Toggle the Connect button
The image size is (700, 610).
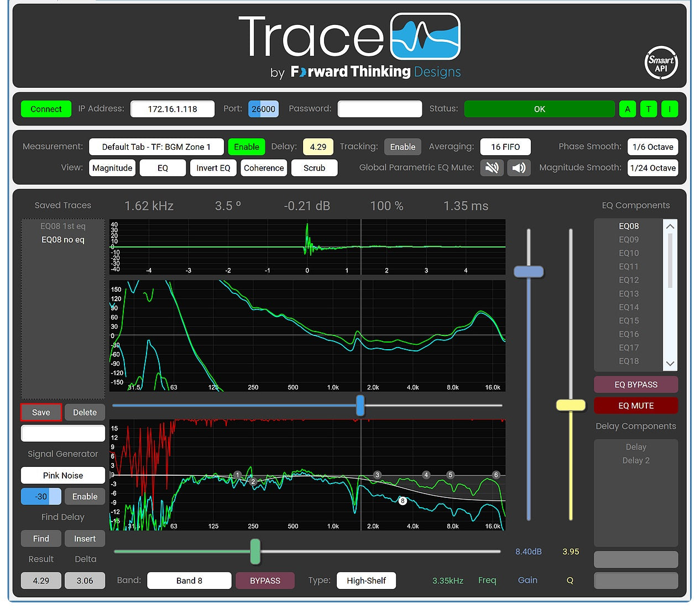pyautogui.click(x=46, y=109)
